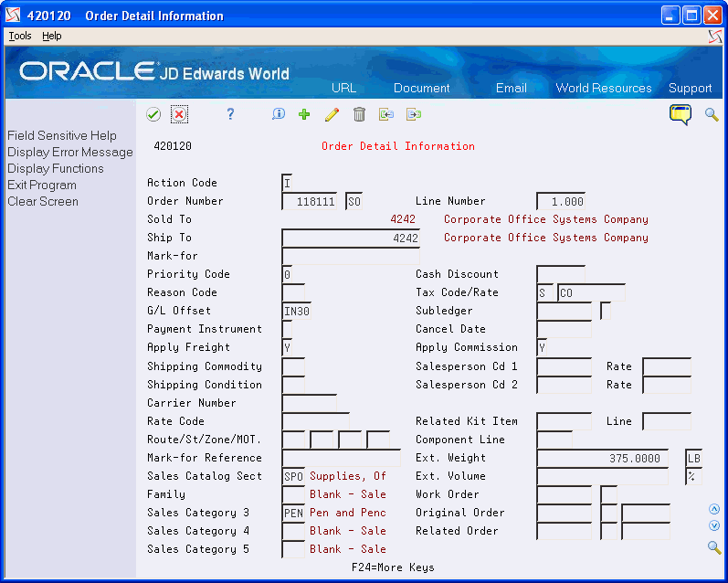Click the Apply Commission field
Viewport: 728px width, 583px height.
click(x=542, y=347)
